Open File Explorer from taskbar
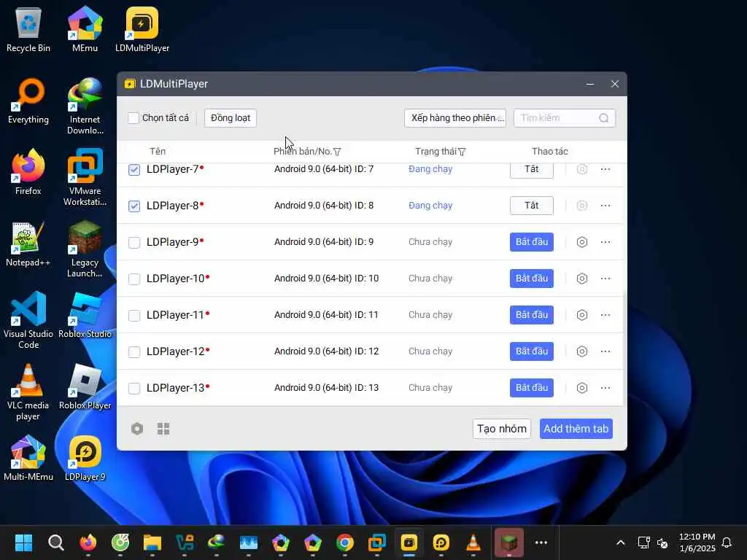This screenshot has height=560, width=747. pos(152,542)
